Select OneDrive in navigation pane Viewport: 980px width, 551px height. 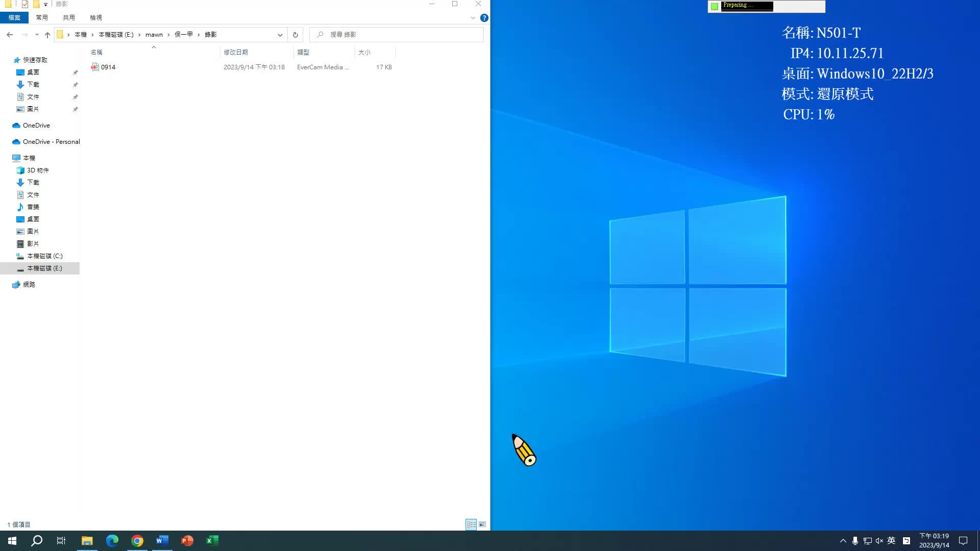[36, 126]
